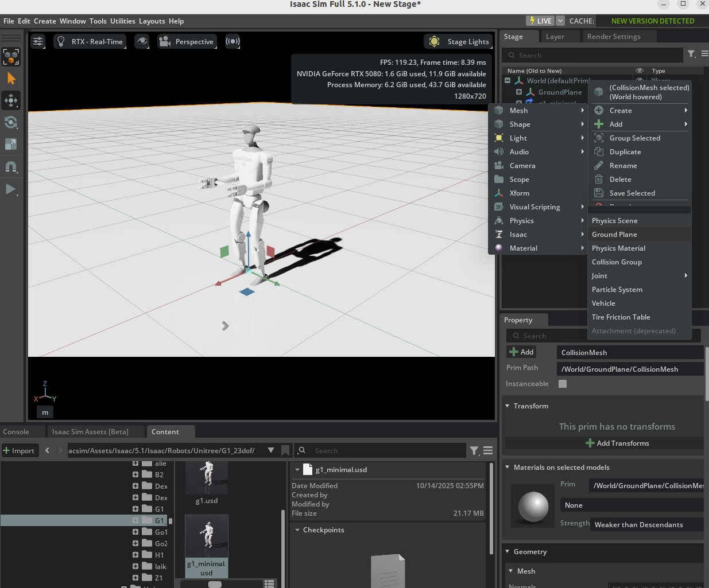Open the Physics submenu entry
This screenshot has height=588, width=709.
pyautogui.click(x=539, y=221)
